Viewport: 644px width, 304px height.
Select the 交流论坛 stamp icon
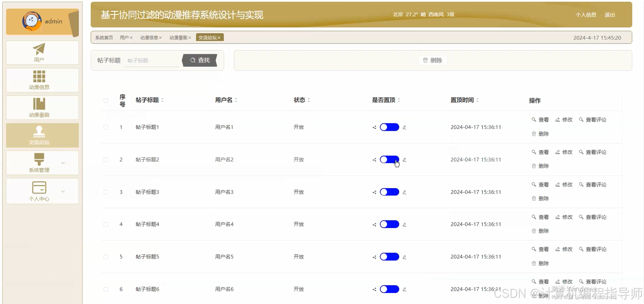39,131
